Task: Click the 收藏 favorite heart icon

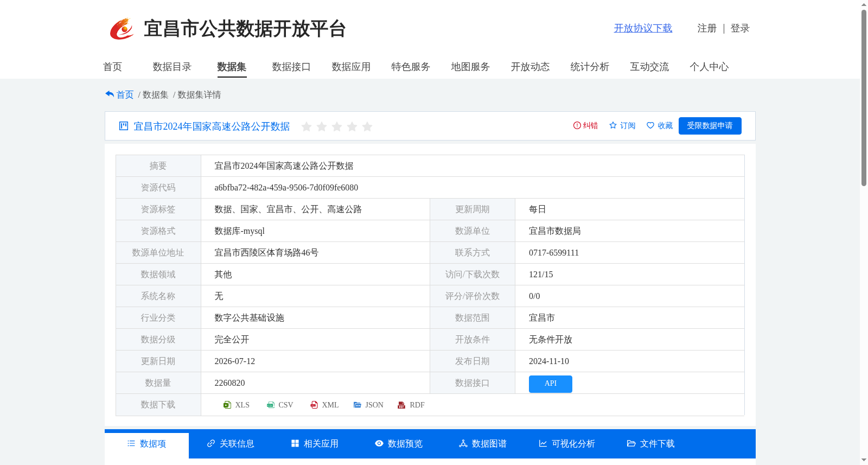Action: [650, 125]
